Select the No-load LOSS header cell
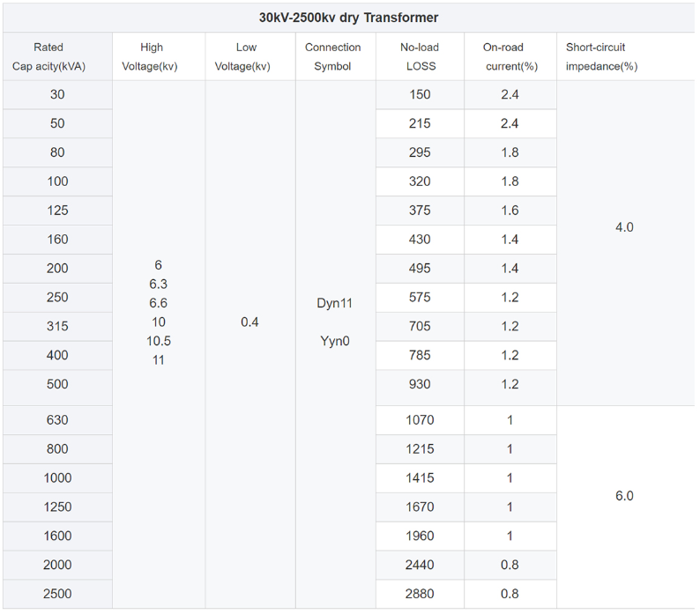The height and width of the screenshot is (614, 700). pos(421,56)
